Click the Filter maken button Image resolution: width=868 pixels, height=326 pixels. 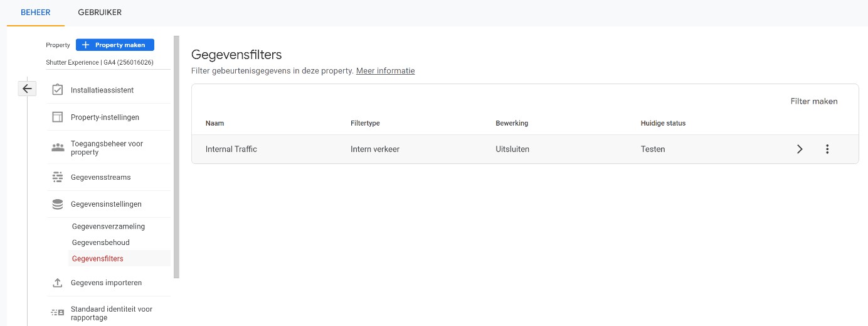814,101
